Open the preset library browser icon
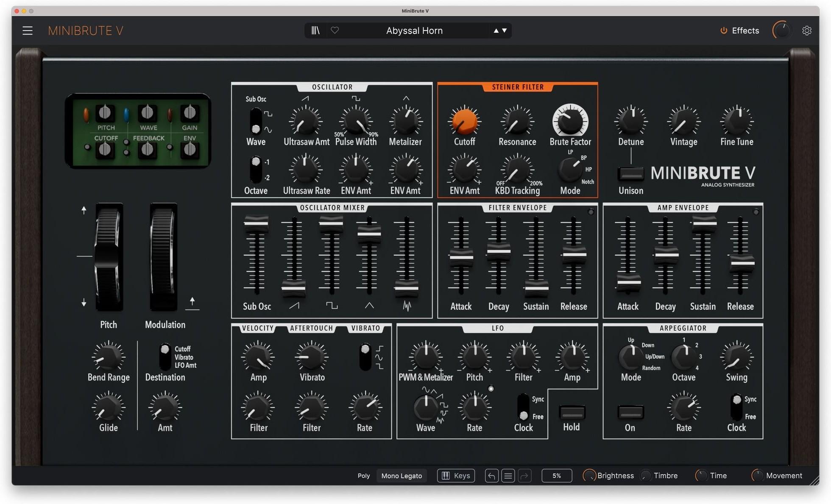Screen dimensions: 831x504 tap(315, 31)
